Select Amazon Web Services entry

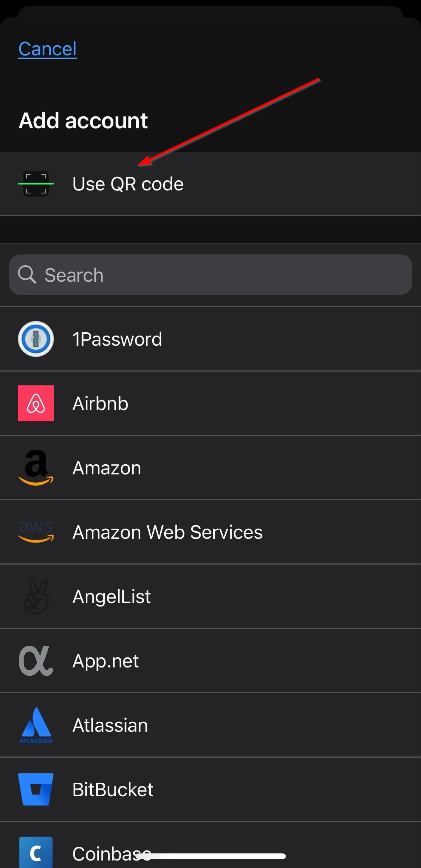point(210,532)
